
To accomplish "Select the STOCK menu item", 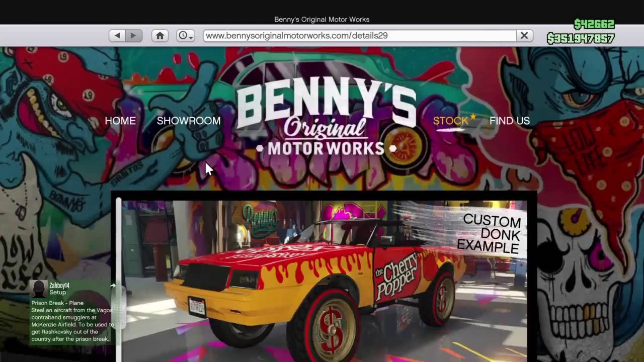I will pyautogui.click(x=450, y=121).
